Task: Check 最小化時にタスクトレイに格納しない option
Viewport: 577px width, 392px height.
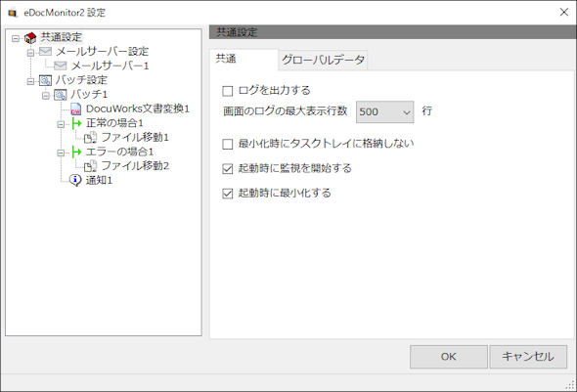Action: pyautogui.click(x=228, y=144)
